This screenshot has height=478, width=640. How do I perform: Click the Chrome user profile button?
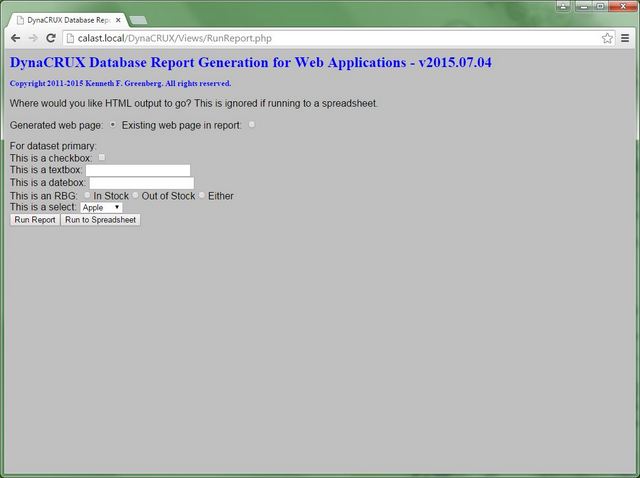[563, 6]
